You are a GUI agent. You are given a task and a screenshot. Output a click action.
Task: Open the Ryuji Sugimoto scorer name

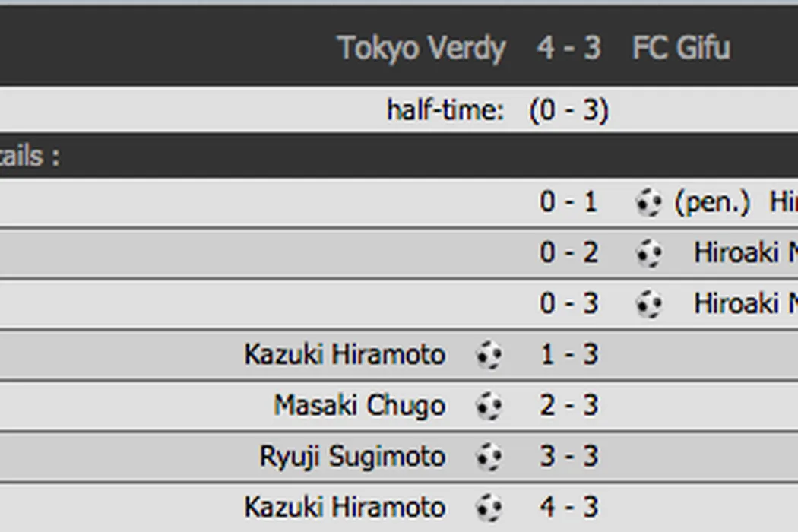pyautogui.click(x=352, y=457)
